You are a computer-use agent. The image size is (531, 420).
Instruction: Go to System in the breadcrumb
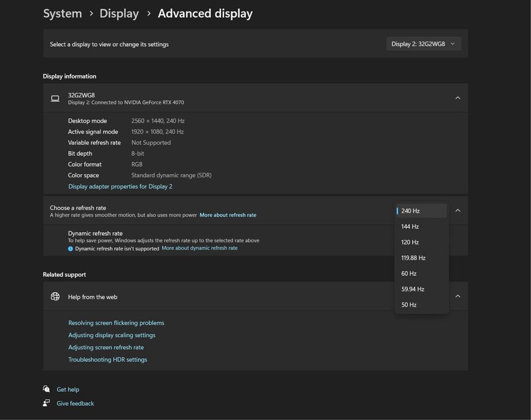coord(62,13)
